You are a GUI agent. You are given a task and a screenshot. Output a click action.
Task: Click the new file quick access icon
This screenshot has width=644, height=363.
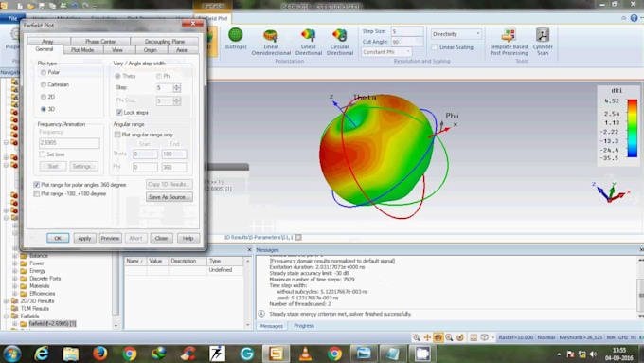(x=20, y=6)
